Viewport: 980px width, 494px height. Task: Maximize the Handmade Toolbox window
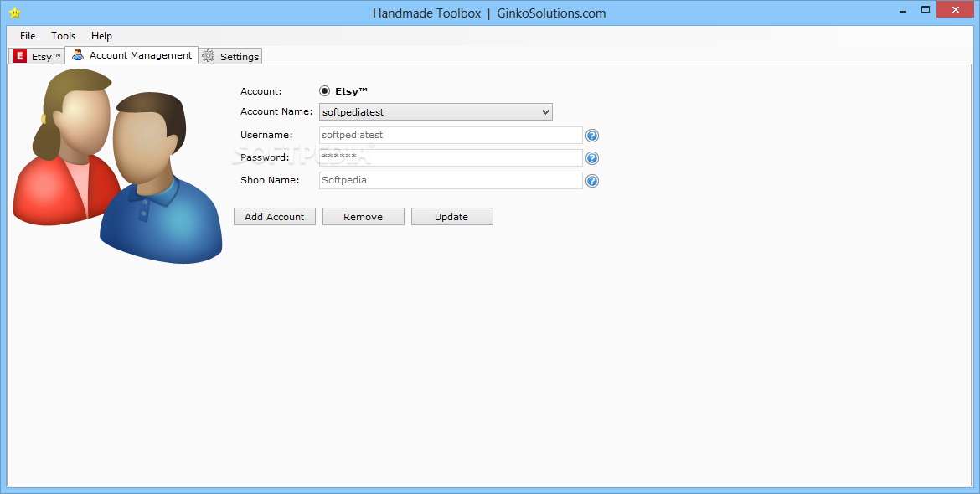(926, 9)
